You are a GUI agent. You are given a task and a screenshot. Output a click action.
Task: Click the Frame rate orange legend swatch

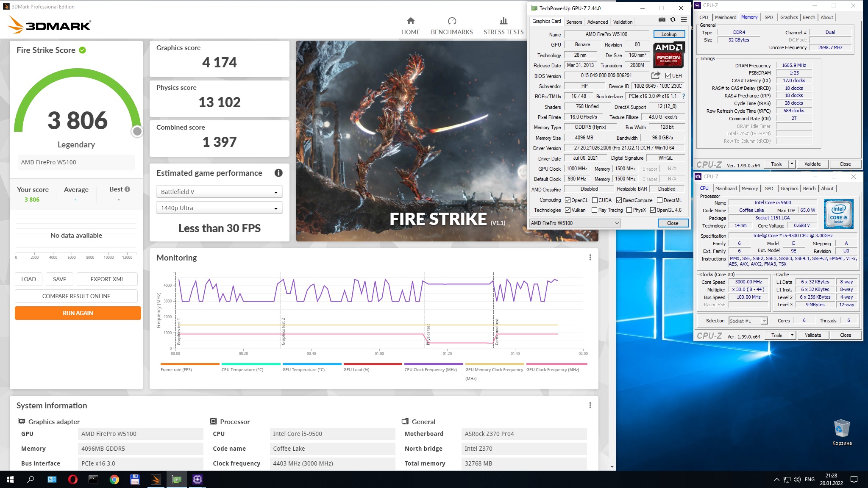coord(190,364)
